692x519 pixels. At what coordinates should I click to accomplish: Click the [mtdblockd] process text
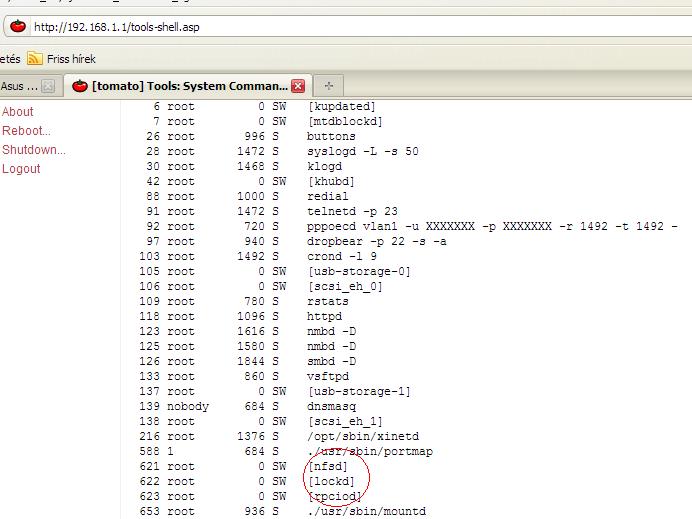(345, 121)
